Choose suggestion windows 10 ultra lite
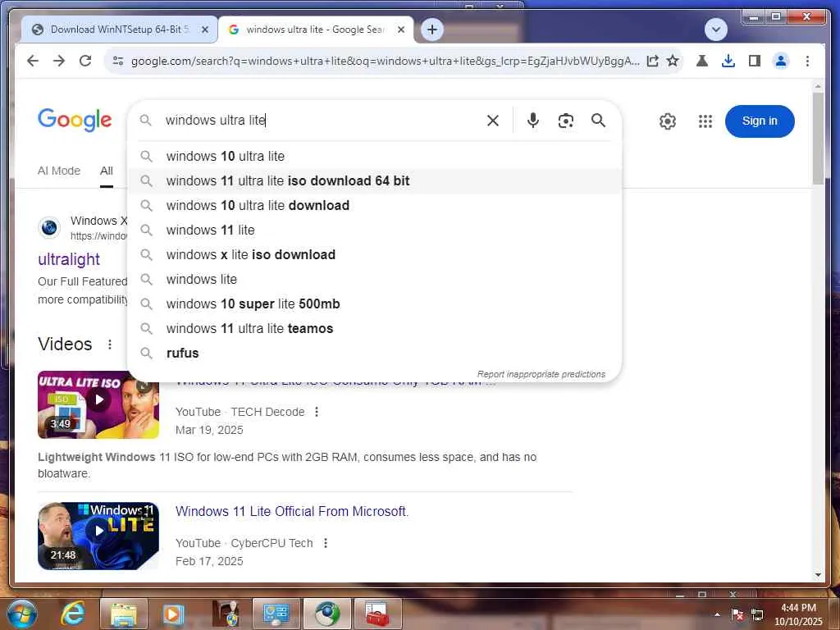This screenshot has width=840, height=630. tap(374, 157)
